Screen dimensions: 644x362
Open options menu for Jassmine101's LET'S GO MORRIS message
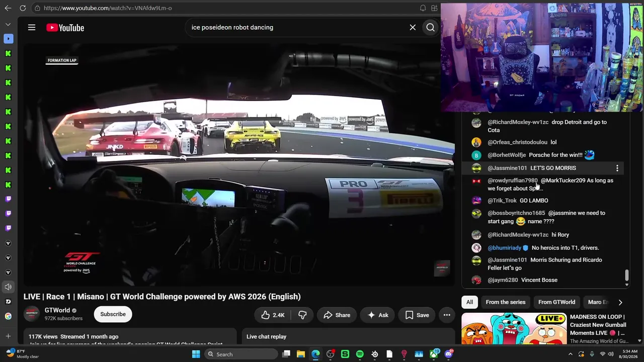click(x=617, y=168)
